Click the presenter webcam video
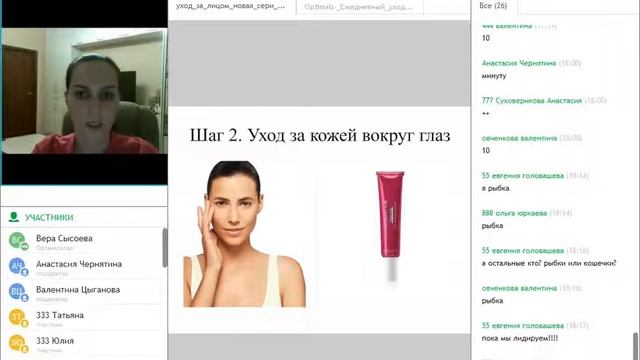Image resolution: width=640 pixels, height=360 pixels. (x=84, y=91)
